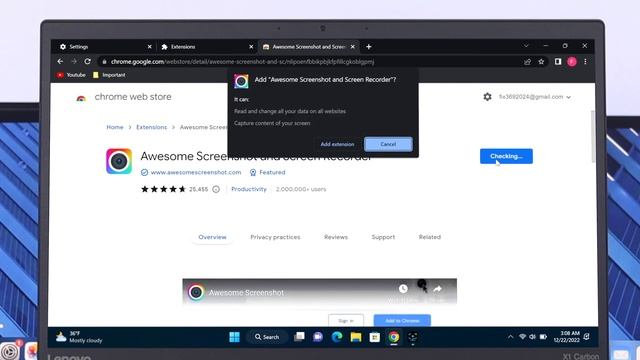The image size is (640, 360).
Task: Go to the Home breadcrumb
Action: coord(115,127)
